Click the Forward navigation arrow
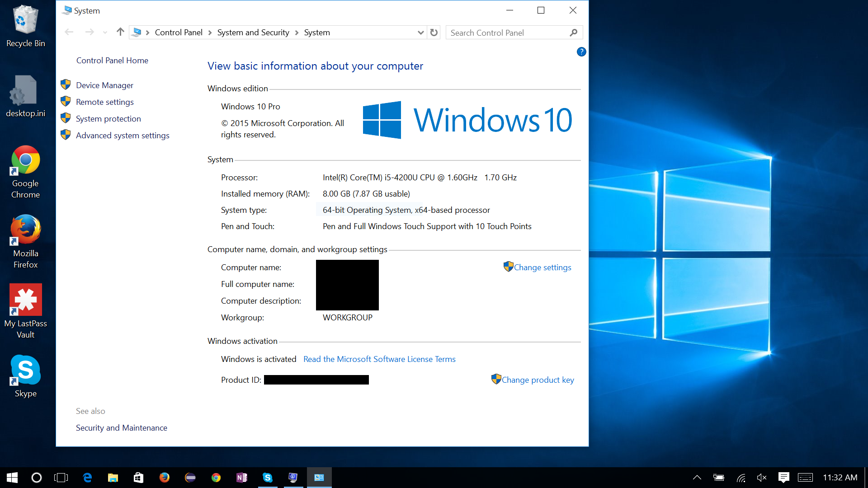This screenshot has height=488, width=868. (x=90, y=32)
